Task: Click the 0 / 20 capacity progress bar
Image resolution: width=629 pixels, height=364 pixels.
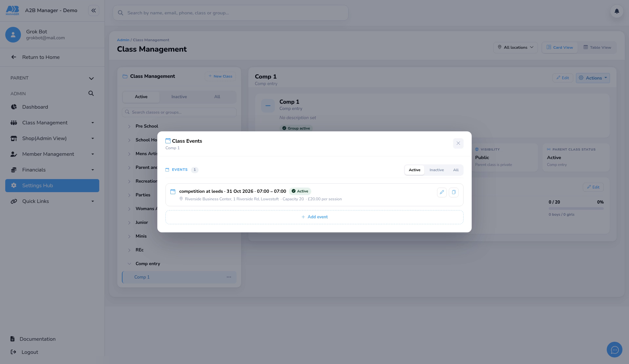Action: [576, 209]
